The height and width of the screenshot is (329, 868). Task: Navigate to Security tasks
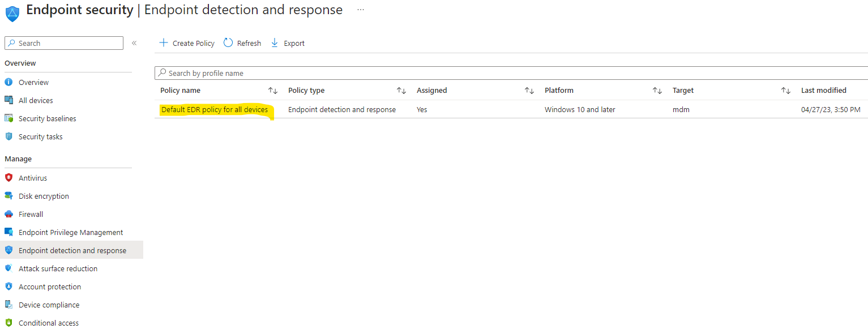(40, 136)
